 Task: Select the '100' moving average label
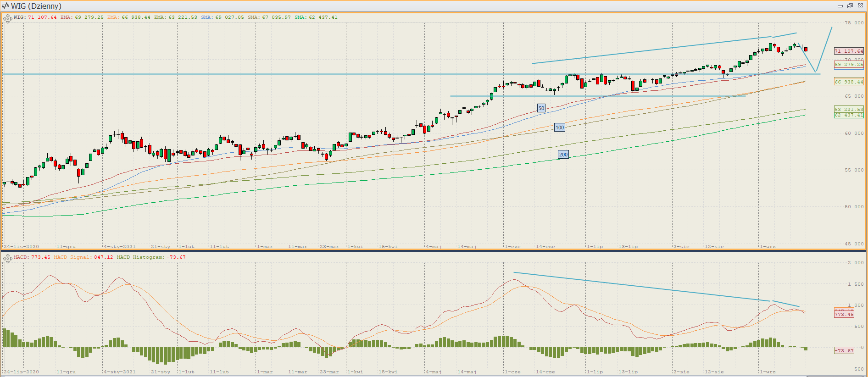[560, 128]
